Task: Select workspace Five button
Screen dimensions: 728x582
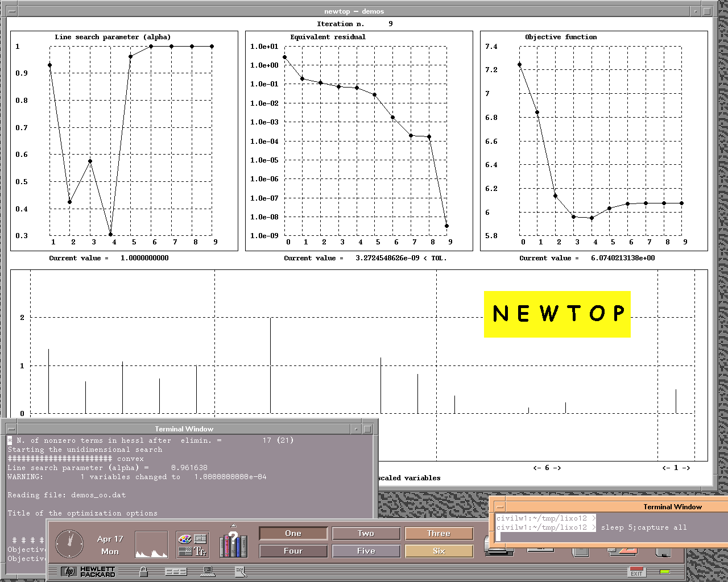Action: tap(366, 551)
